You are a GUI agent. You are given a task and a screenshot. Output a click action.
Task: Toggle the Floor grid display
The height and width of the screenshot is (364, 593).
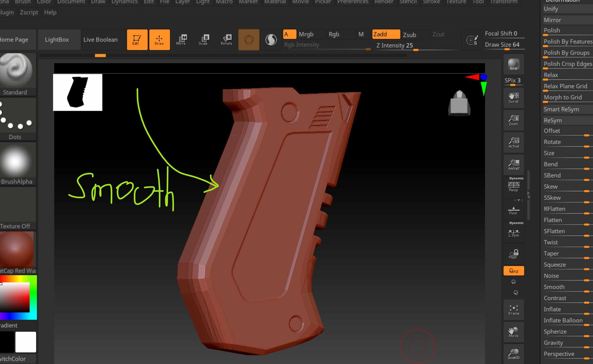click(514, 210)
